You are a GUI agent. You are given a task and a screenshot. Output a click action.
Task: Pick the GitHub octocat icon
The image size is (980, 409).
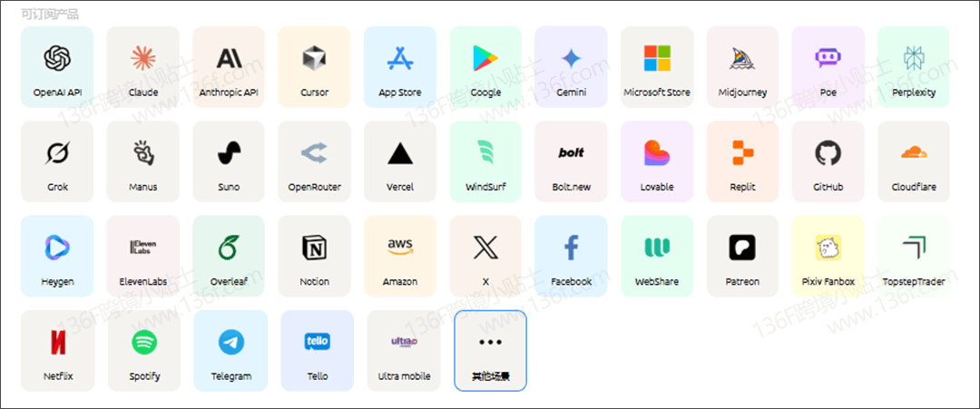click(828, 153)
